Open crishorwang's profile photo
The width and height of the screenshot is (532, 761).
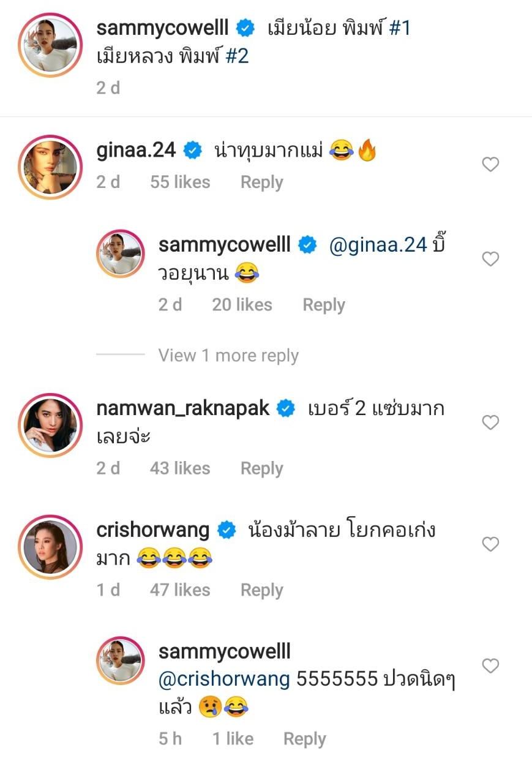(x=50, y=546)
